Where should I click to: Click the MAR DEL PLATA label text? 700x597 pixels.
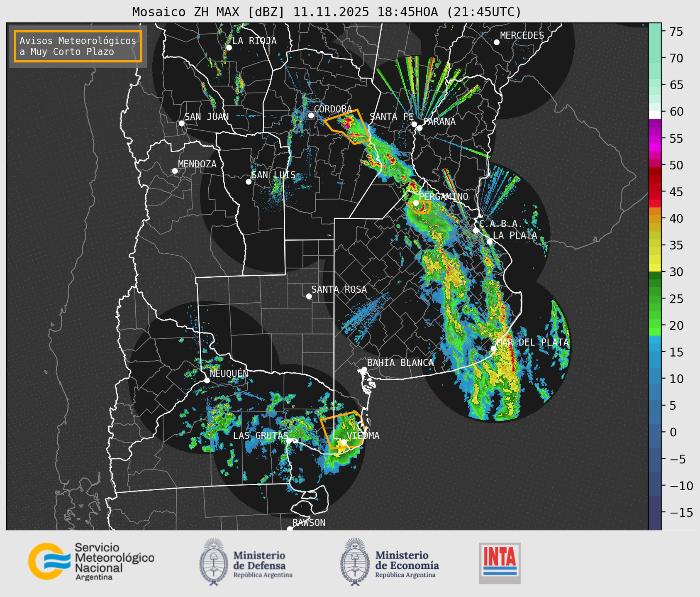(532, 342)
